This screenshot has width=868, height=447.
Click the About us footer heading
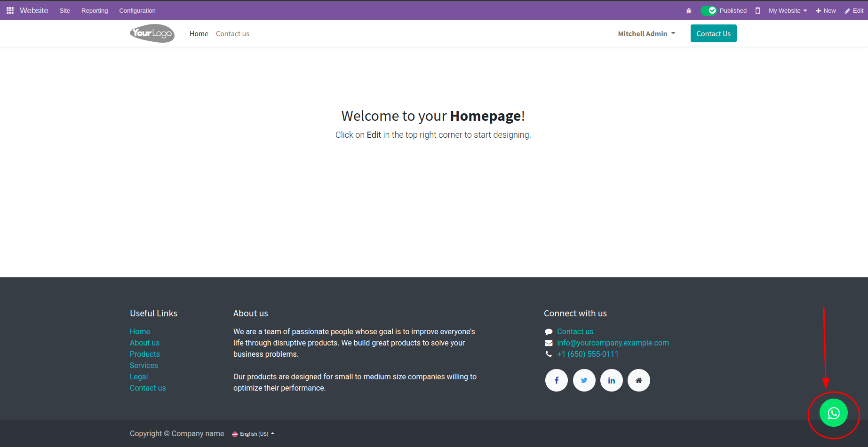tap(250, 313)
